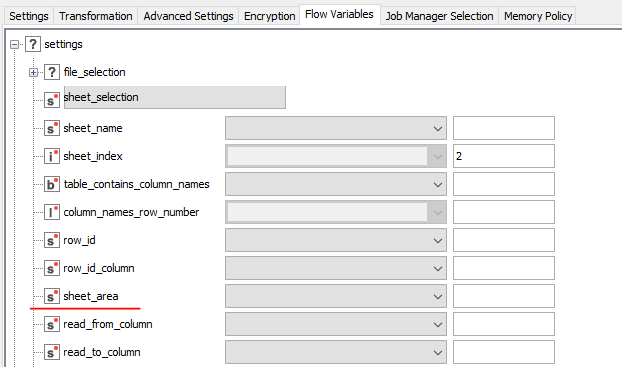Image resolution: width=622 pixels, height=367 pixels.
Task: Click string icon next to read_from_column
Action: (52, 324)
